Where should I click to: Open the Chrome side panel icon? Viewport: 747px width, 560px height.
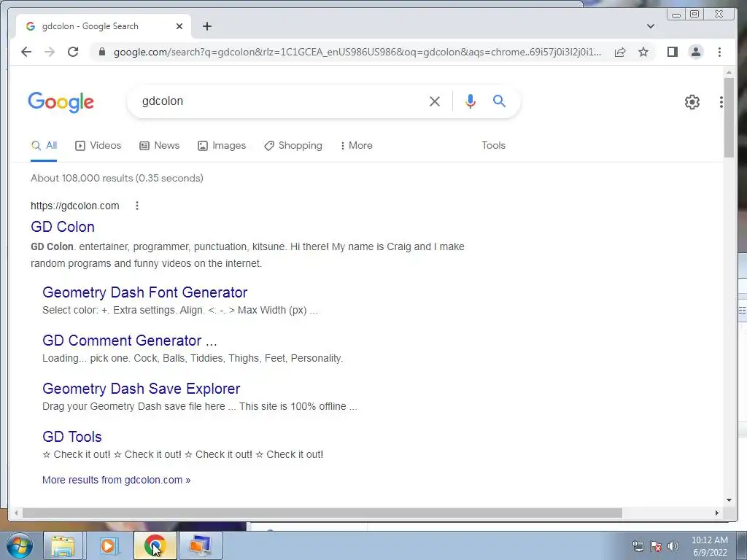pos(672,52)
